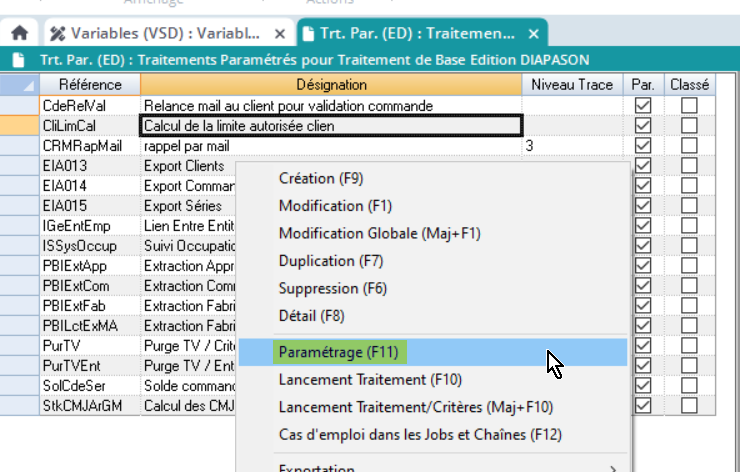Screen dimensions: 740x472
Task: Toggle the Par. checkbox for CdeRelVal
Action: pyautogui.click(x=642, y=105)
